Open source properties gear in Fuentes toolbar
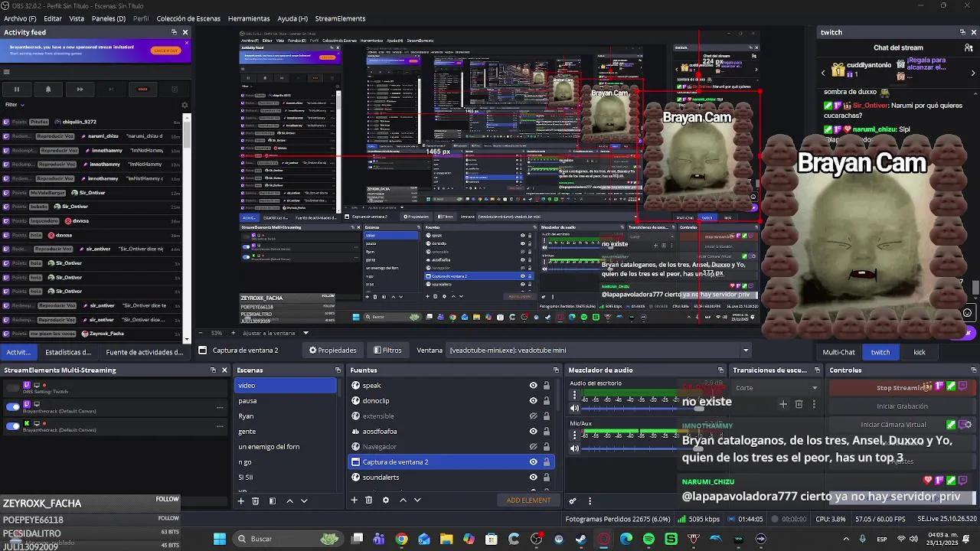 coord(385,500)
